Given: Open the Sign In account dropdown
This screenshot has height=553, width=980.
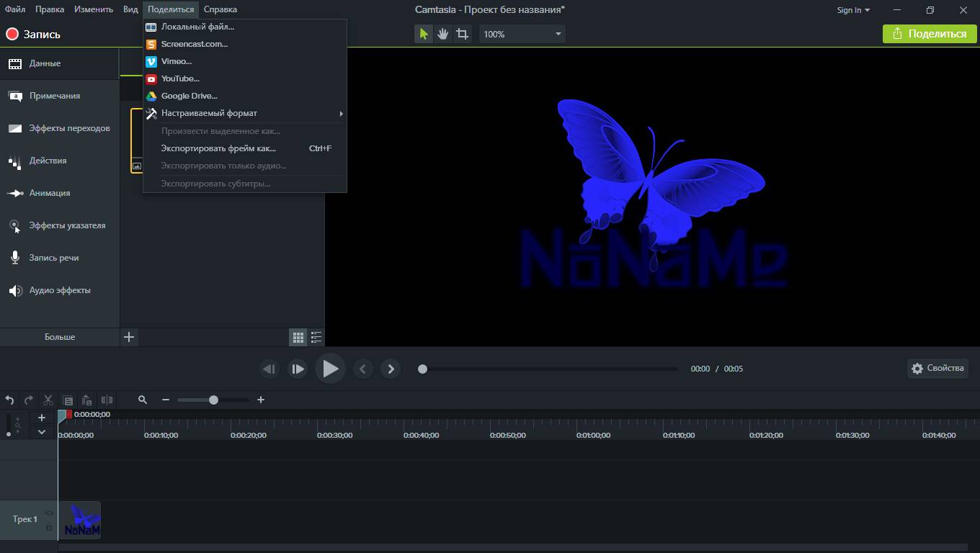Looking at the screenshot, I should click(x=853, y=10).
